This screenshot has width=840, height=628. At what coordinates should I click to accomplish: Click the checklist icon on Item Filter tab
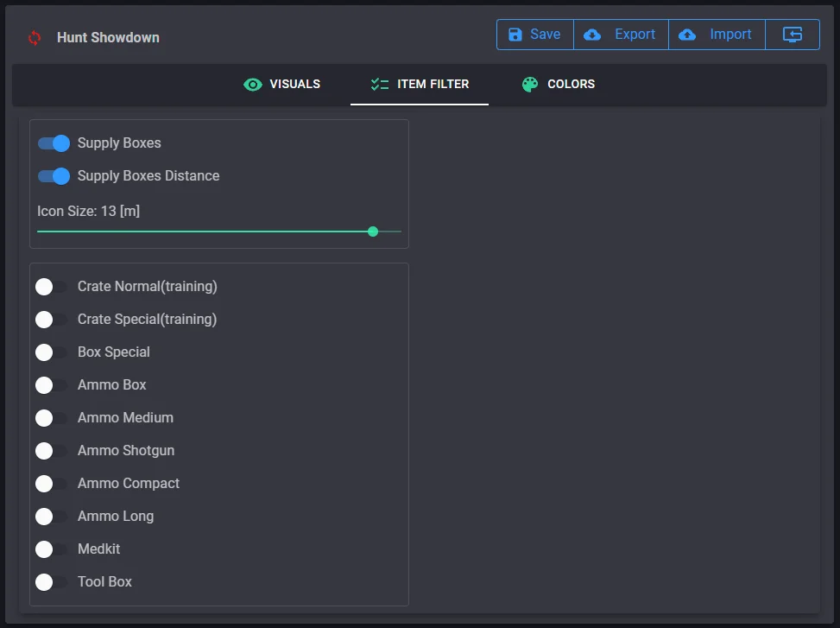380,85
